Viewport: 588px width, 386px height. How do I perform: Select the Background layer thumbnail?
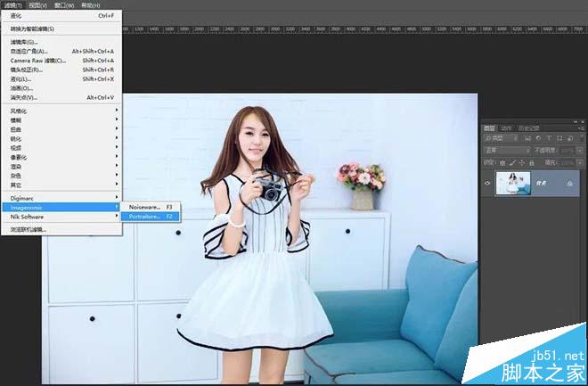pyautogui.click(x=513, y=183)
